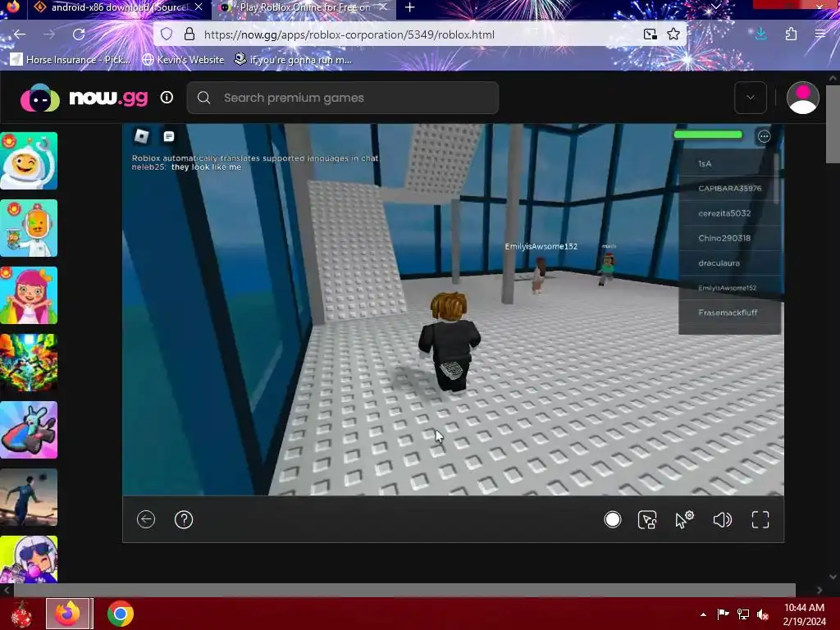This screenshot has height=630, width=840.
Task: Open Firefox from the taskbar
Action: click(69, 614)
